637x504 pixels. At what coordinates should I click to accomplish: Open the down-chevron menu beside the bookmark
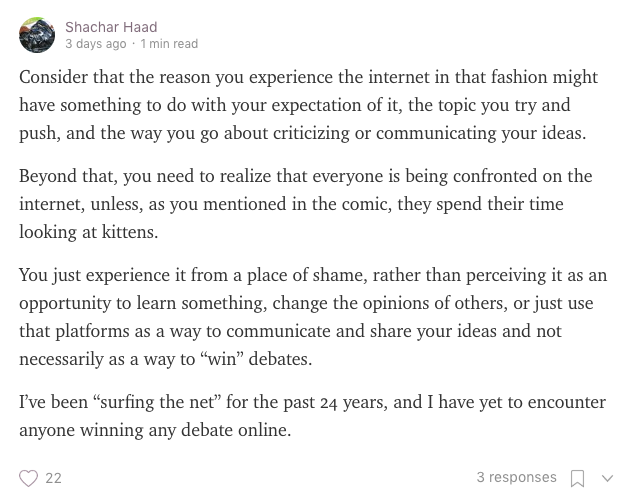(x=606, y=478)
